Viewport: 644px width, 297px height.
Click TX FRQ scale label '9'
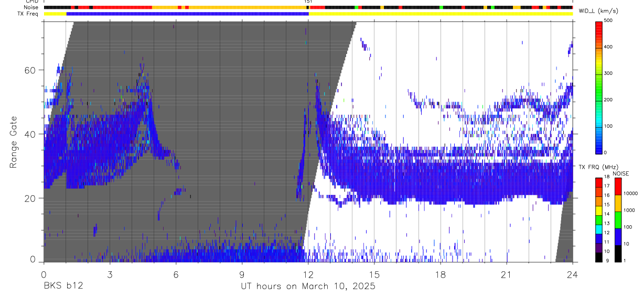coord(606,260)
